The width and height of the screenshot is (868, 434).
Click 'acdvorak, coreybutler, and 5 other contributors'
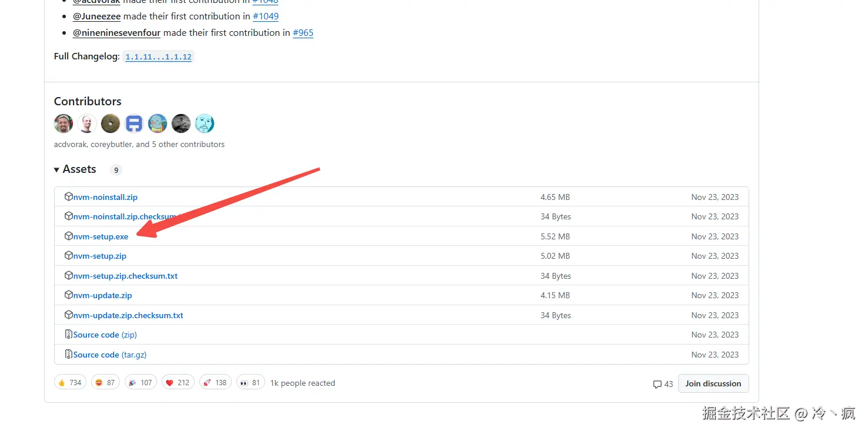(x=139, y=144)
